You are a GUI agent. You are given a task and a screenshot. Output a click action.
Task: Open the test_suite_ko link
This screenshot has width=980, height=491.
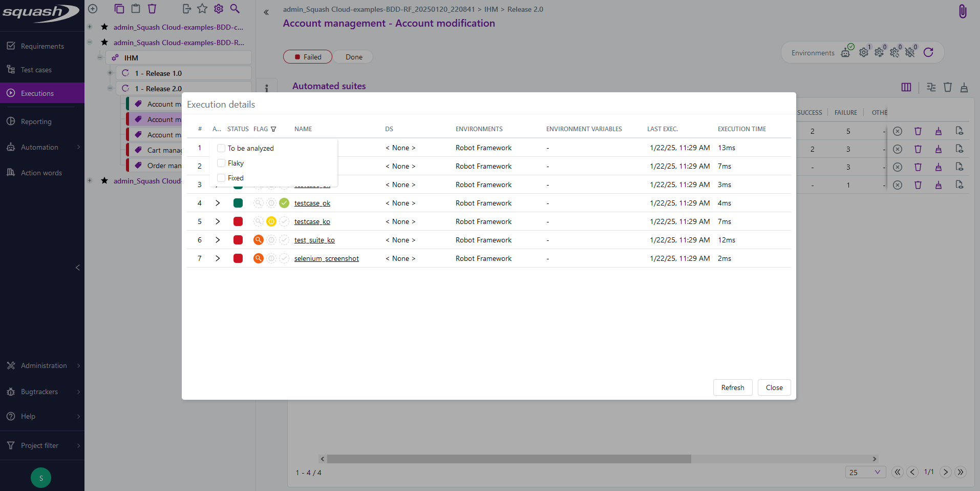[314, 240]
